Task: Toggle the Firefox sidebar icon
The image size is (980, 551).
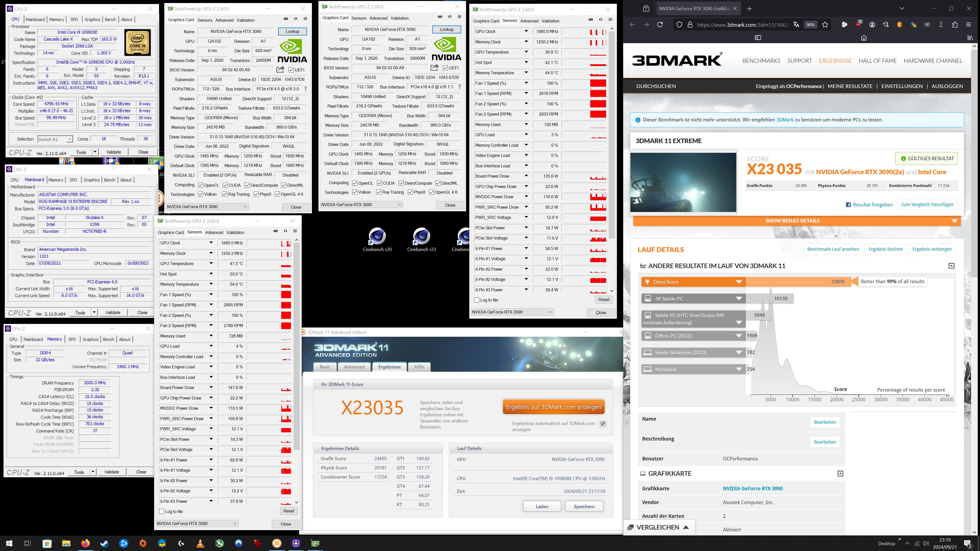Action: pyautogui.click(x=758, y=38)
